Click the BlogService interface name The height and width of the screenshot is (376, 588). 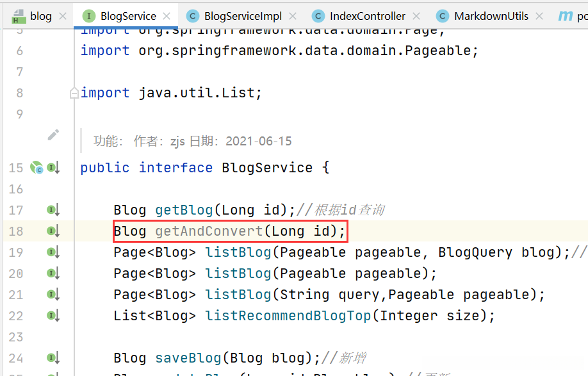pos(267,168)
